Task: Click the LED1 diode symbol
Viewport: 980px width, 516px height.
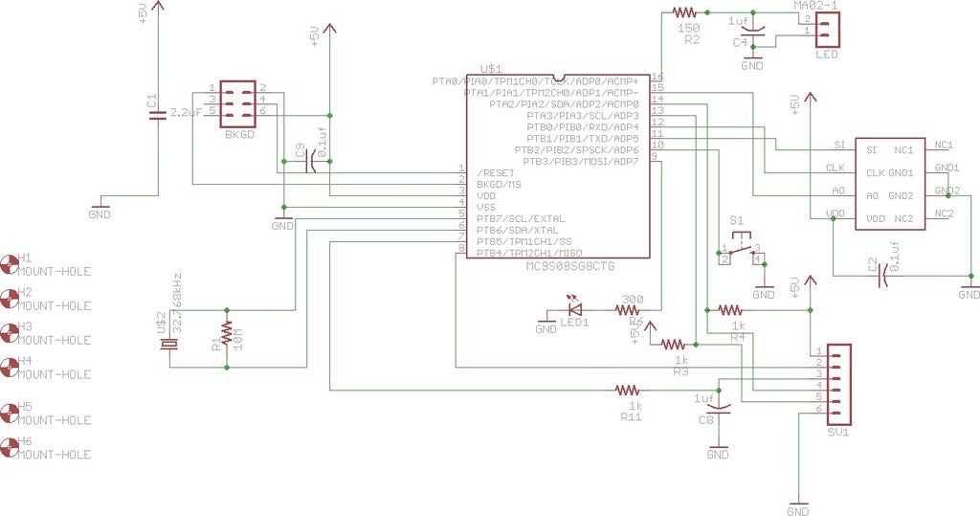Action: coord(574,307)
